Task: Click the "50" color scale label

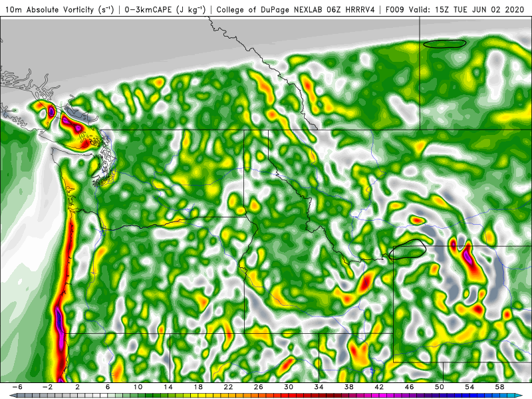Action: [x=440, y=387]
